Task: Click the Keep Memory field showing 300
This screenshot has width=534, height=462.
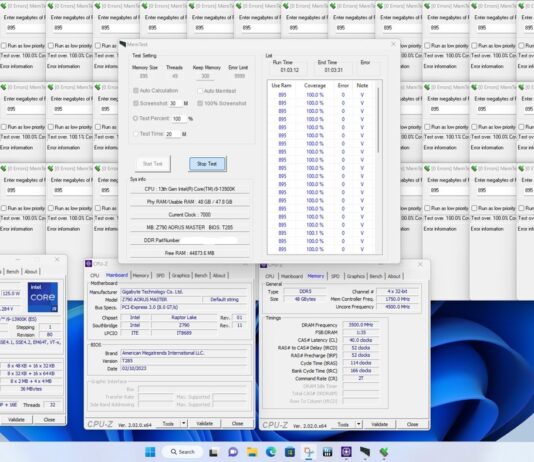Action: 205,76
